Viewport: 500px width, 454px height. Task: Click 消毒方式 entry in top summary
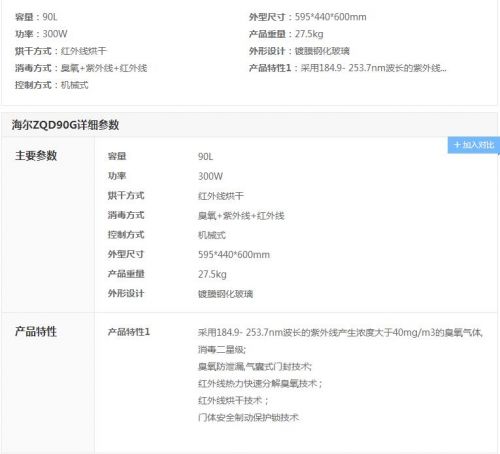pyautogui.click(x=81, y=68)
